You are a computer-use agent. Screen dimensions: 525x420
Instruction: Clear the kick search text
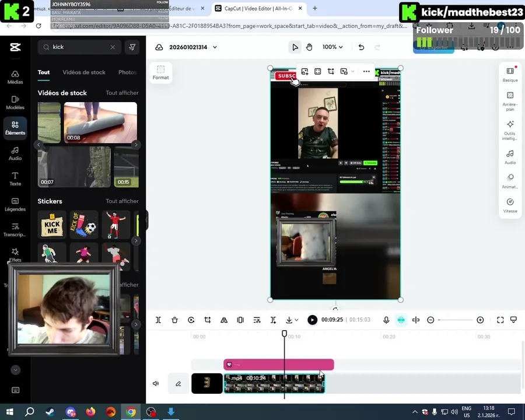113,47
